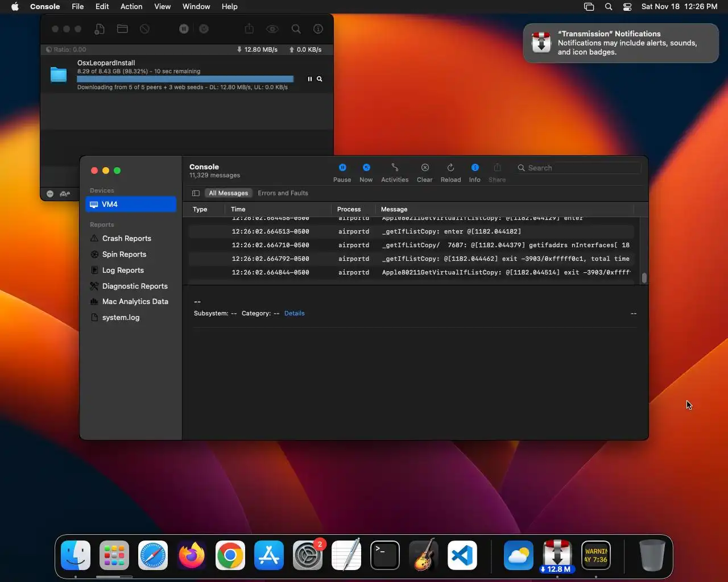The image size is (728, 582).
Task: Select the OsxLeopardInstall torrent name
Action: click(x=106, y=63)
